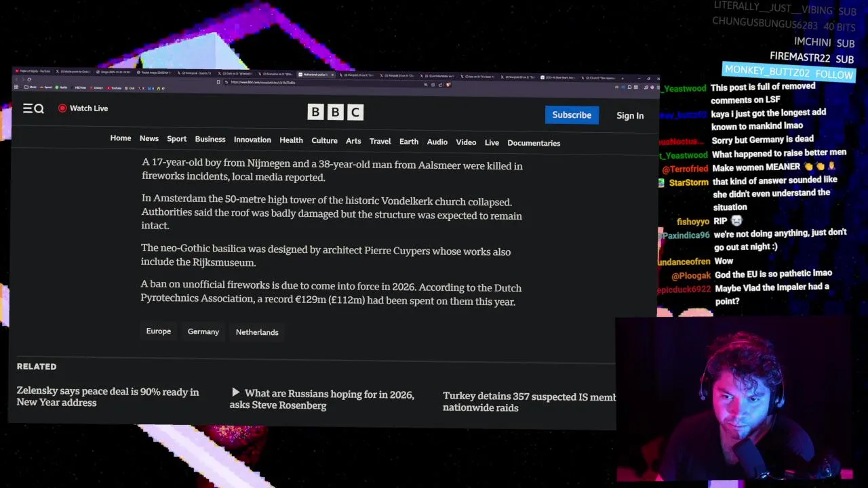The height and width of the screenshot is (488, 868).
Task: Click the bookmark icon beside the address bar
Action: (218, 82)
